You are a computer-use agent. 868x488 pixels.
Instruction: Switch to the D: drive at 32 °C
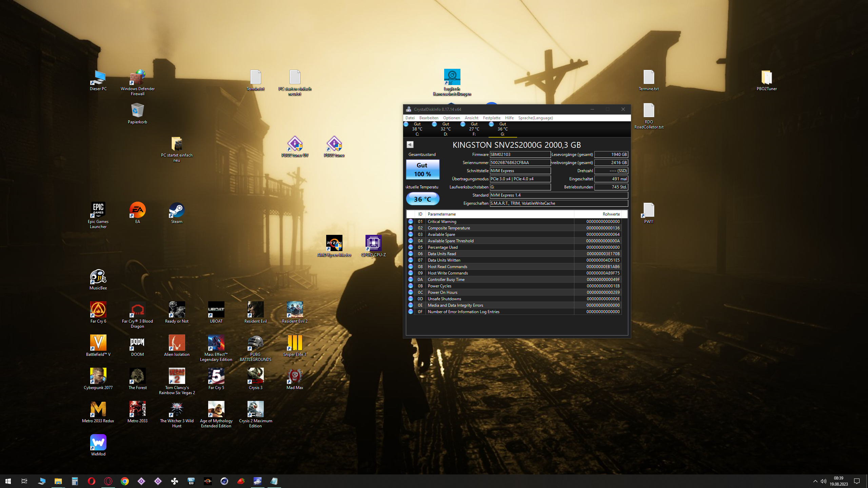[446, 129]
